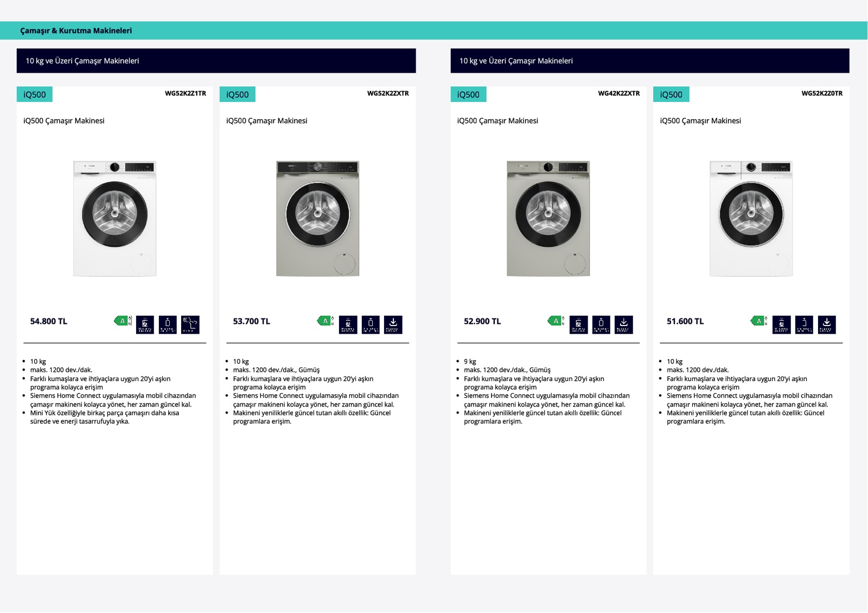Screen dimensions: 868x613
Task: Click the bottle-shaped feature icon under WG42K2ZXTR
Action: (601, 324)
